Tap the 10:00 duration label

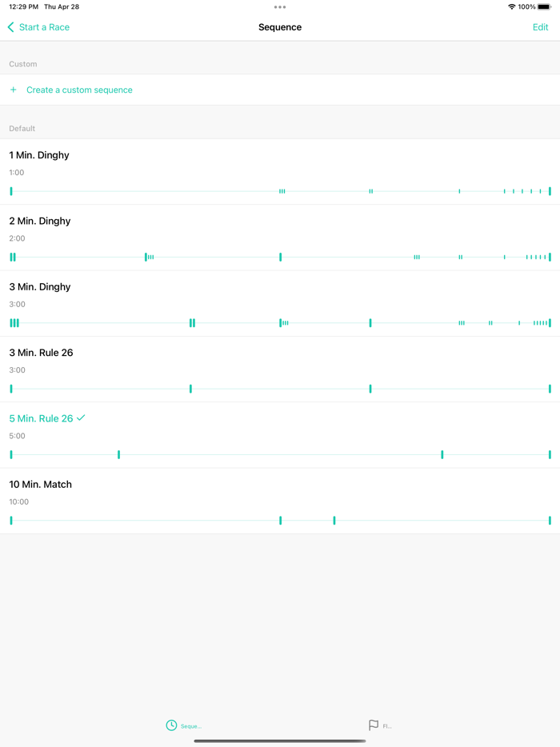point(19,501)
